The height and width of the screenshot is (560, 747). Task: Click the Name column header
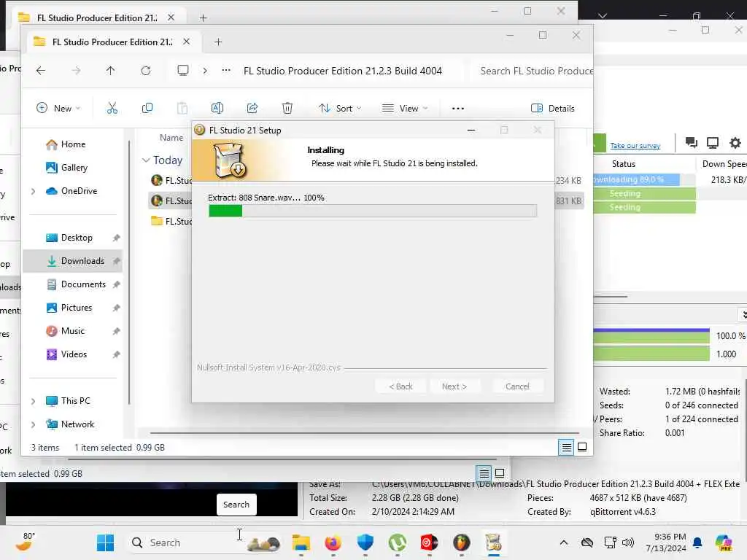tap(171, 138)
